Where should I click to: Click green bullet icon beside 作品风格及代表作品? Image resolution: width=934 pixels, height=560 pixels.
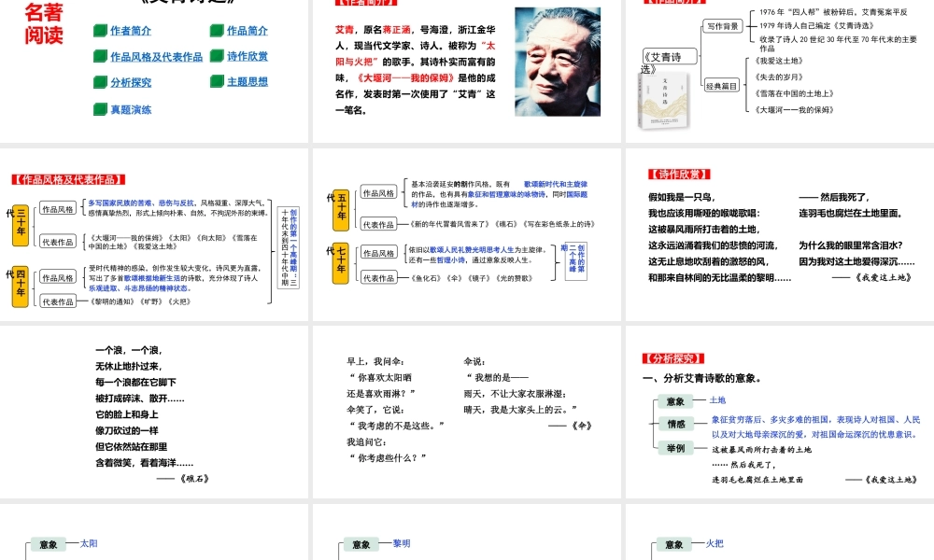(100, 57)
